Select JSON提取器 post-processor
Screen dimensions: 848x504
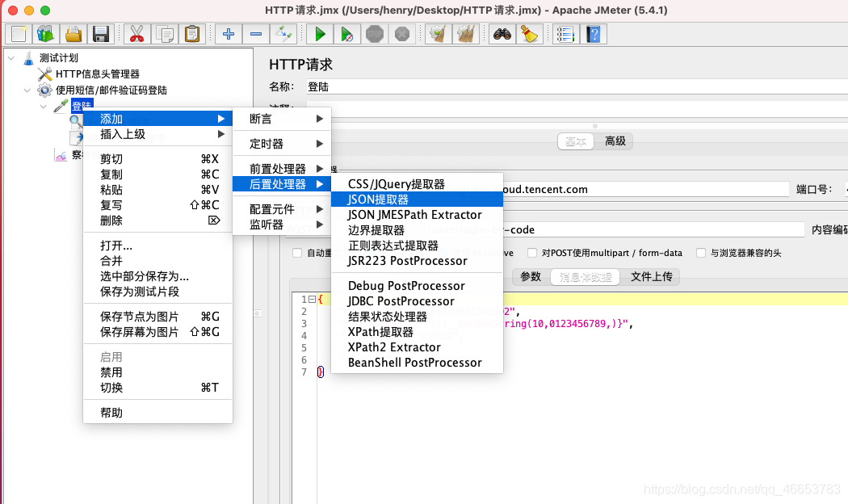[417, 199]
